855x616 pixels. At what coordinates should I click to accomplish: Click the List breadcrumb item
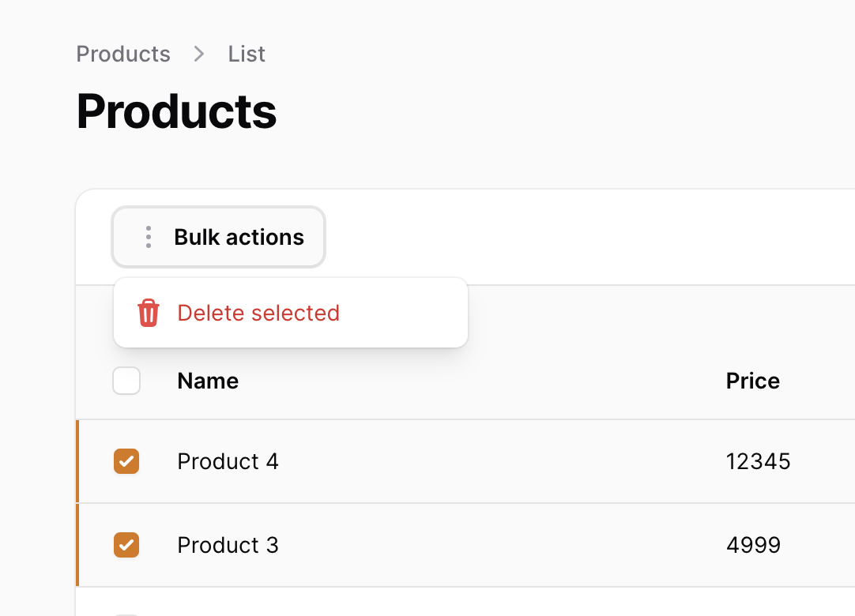pos(247,54)
